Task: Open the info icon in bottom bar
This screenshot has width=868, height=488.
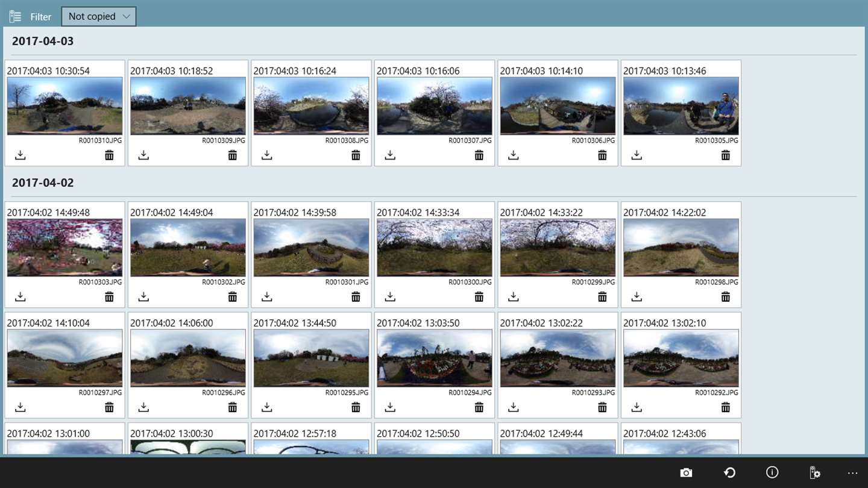Action: (x=772, y=472)
